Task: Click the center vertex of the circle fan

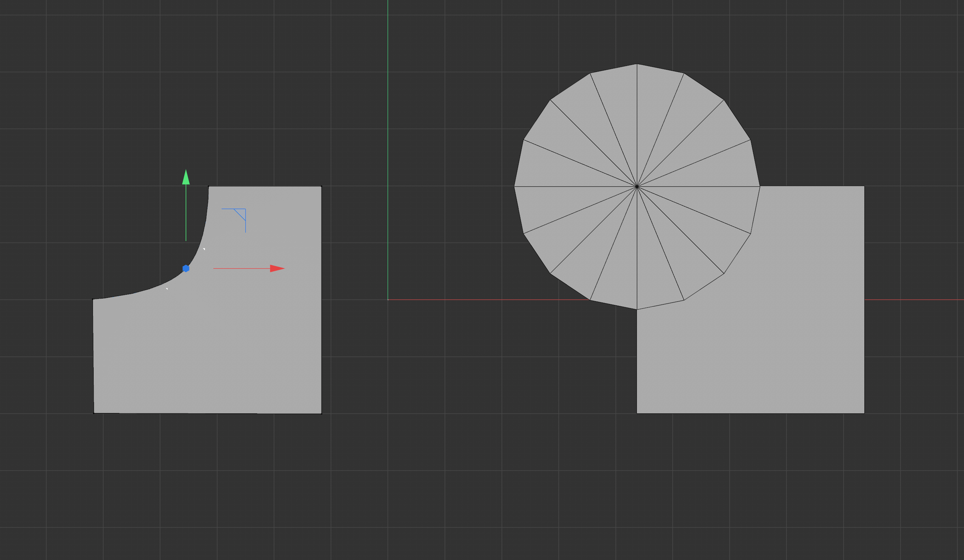Action: coord(637,187)
